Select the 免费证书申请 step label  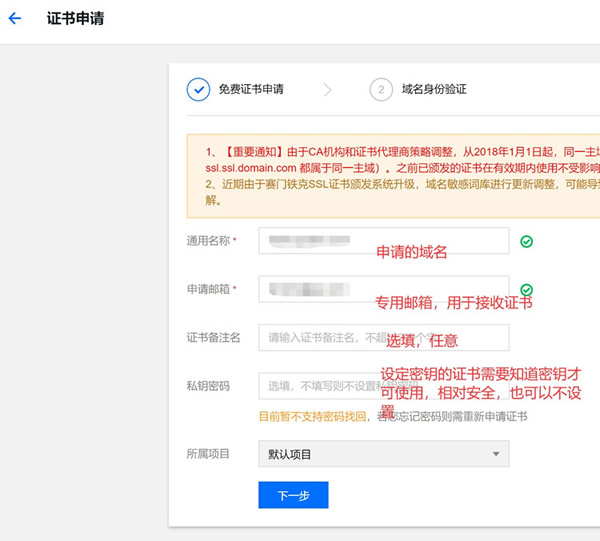pos(250,89)
